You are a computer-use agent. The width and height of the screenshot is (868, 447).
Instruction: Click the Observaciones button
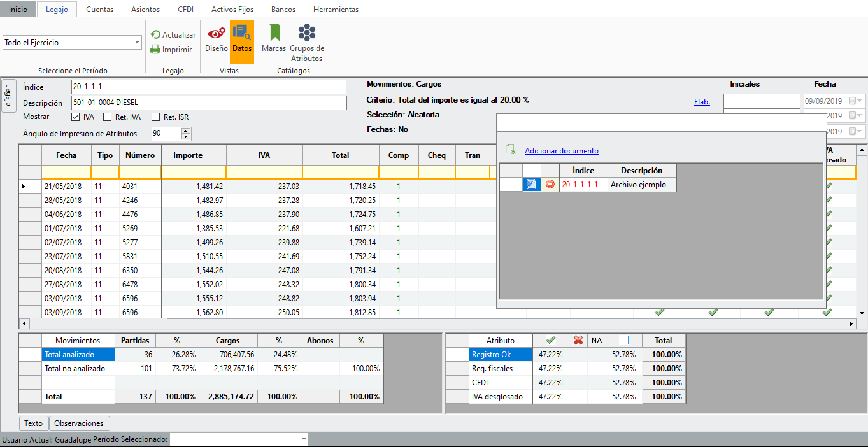coord(79,423)
